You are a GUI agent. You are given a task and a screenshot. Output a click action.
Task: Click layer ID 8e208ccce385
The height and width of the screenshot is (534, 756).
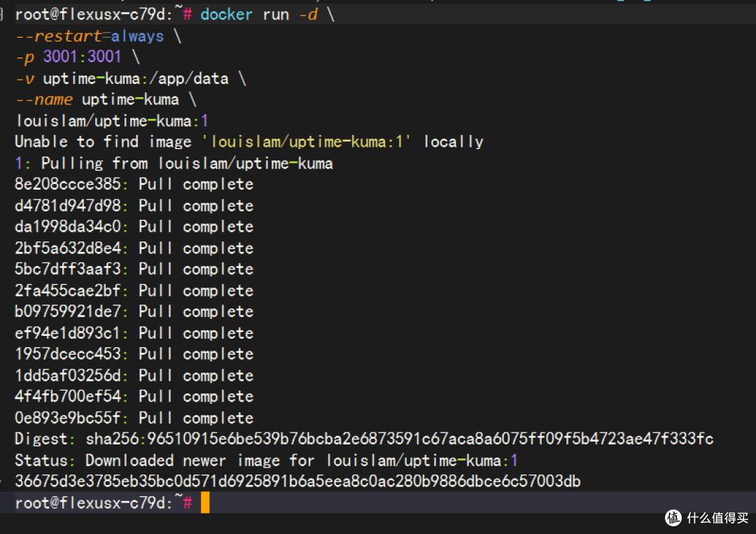67,184
